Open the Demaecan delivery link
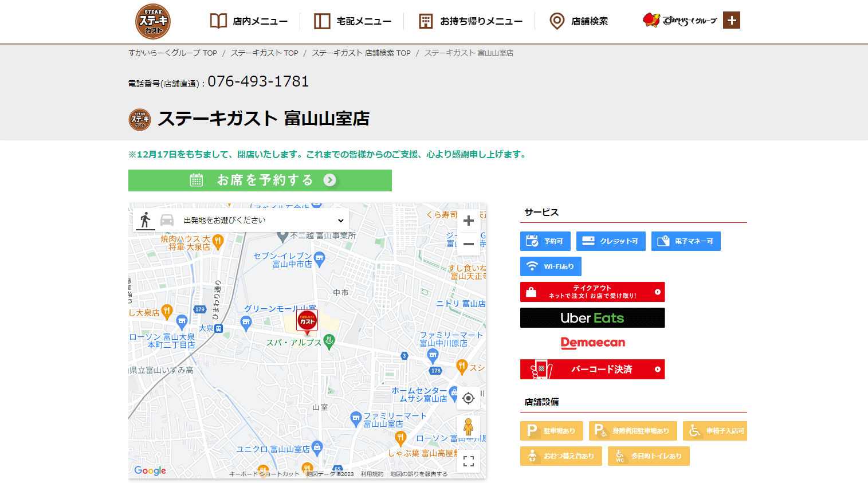 pos(592,343)
